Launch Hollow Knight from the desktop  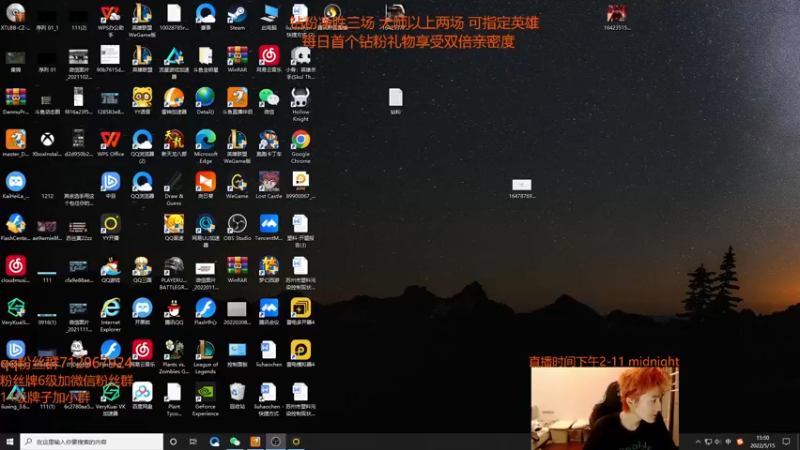(301, 104)
